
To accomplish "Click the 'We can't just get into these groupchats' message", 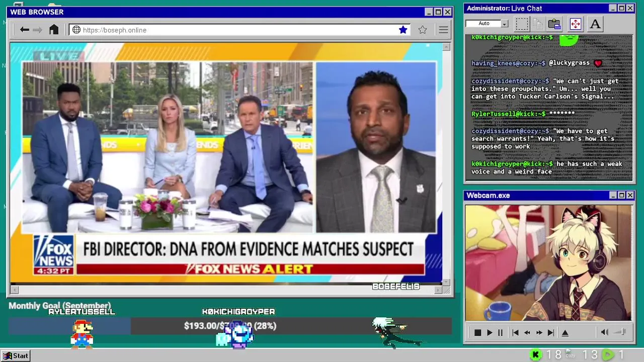I will pyautogui.click(x=545, y=88).
